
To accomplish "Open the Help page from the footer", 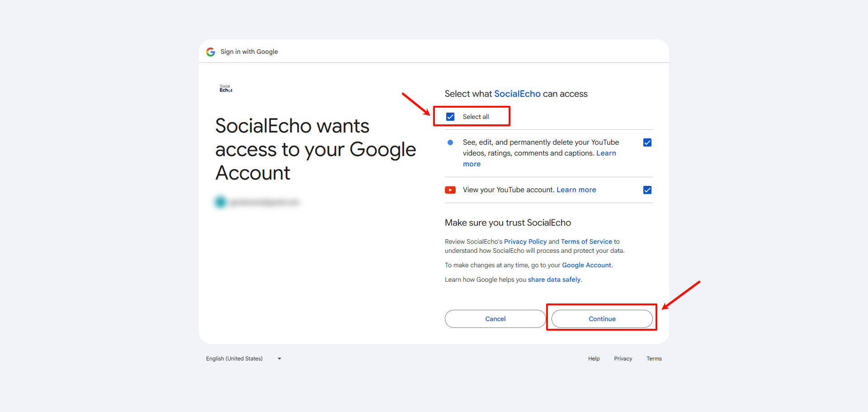I will [594, 358].
